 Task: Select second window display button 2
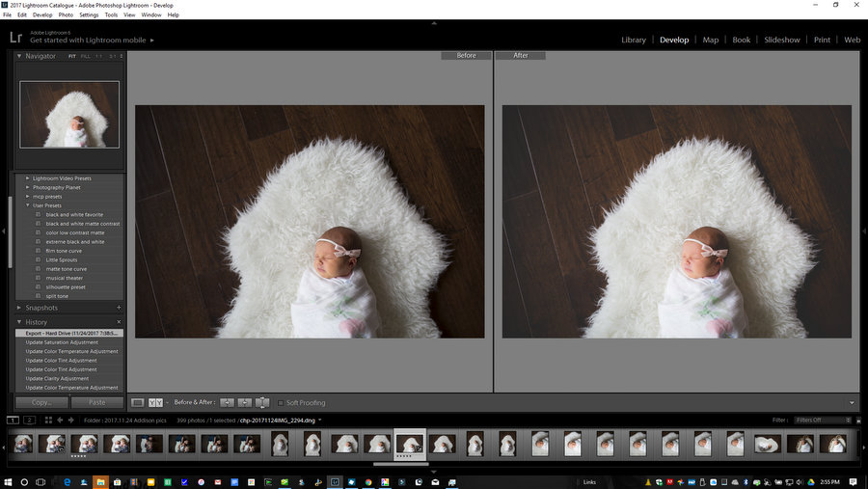point(30,421)
